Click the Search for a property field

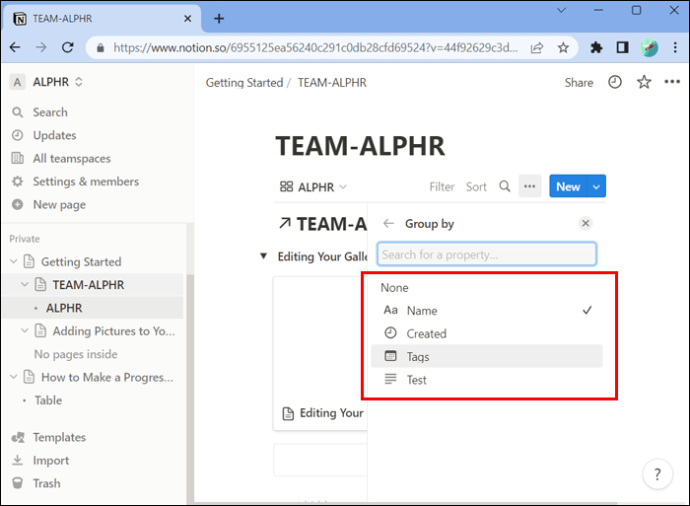[487, 254]
